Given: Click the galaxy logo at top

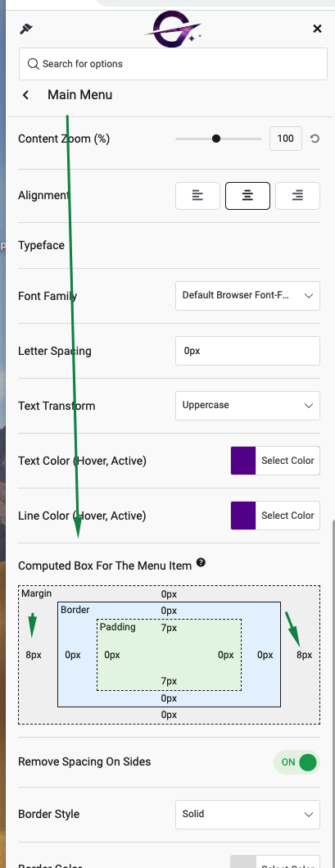Looking at the screenshot, I should click(x=173, y=31).
